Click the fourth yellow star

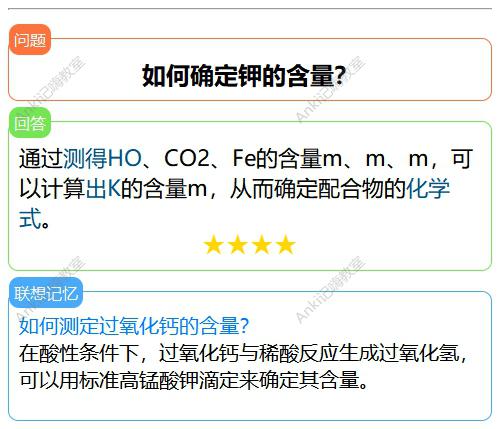click(286, 244)
